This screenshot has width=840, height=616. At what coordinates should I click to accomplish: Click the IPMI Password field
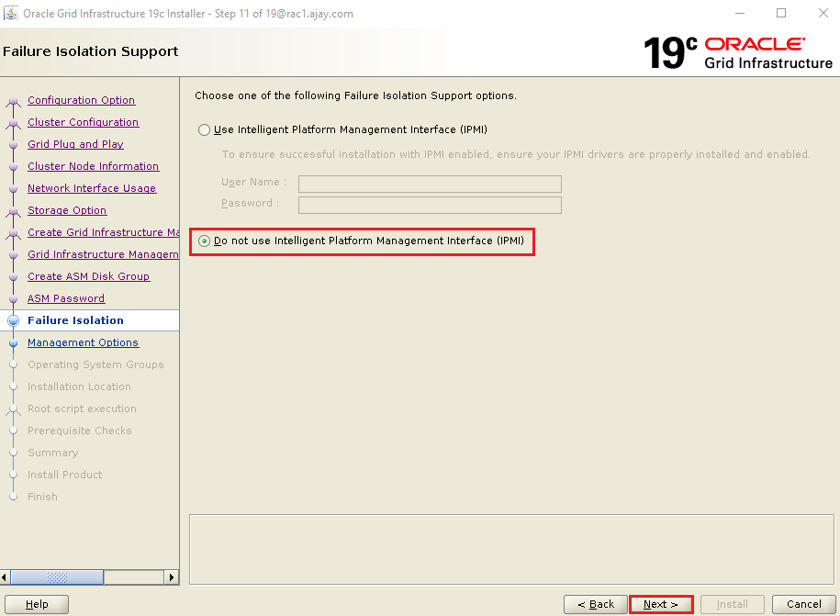pos(430,205)
